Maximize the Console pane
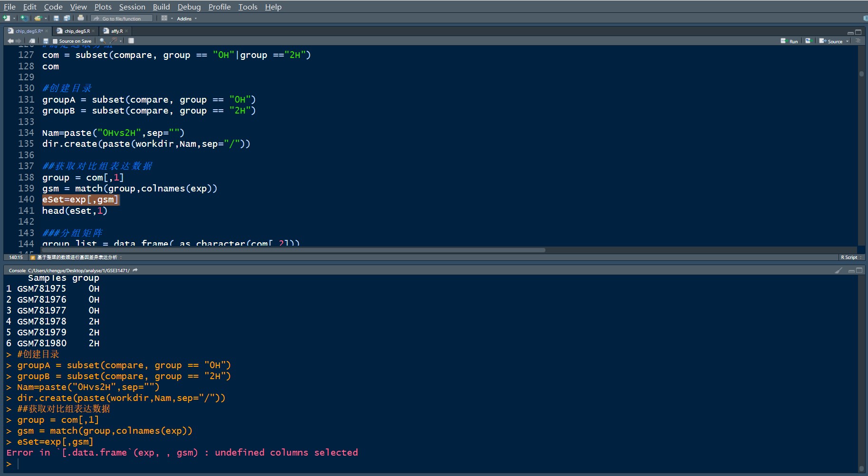Screen dimensions: 868x476 point(859,270)
